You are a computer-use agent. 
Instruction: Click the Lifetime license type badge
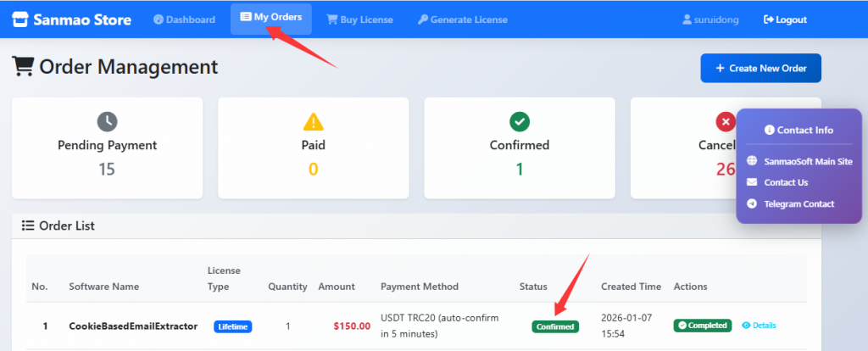pos(233,326)
